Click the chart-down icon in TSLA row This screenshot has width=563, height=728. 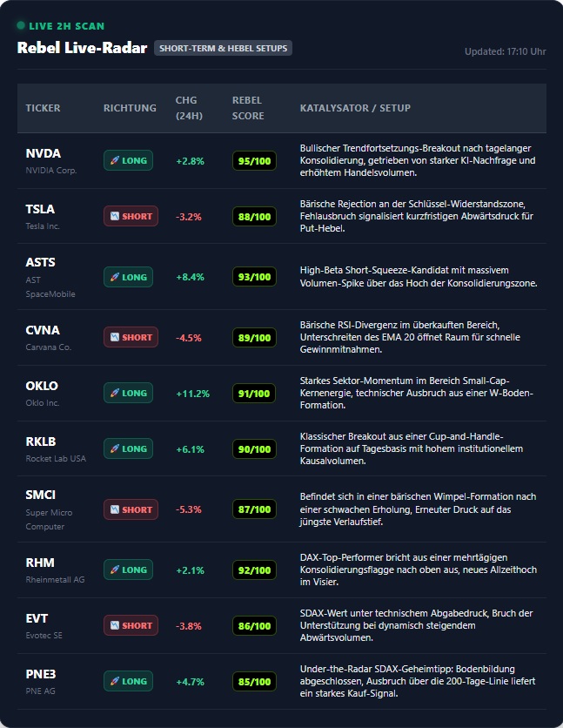pos(115,216)
